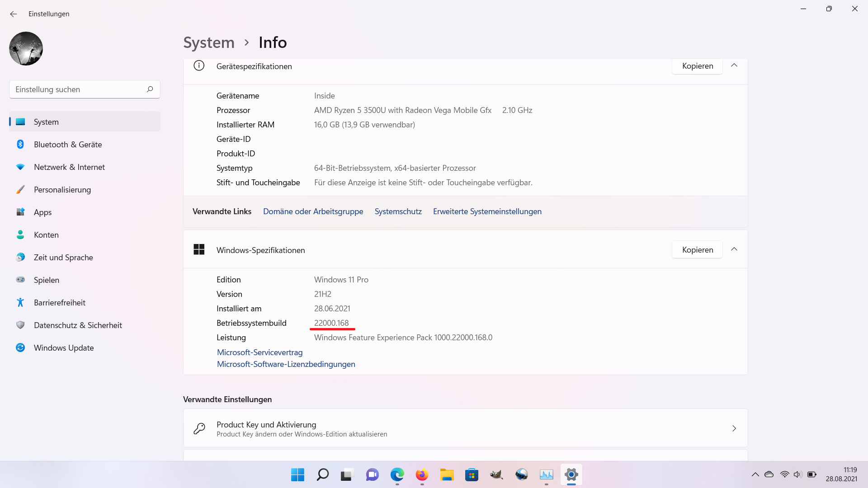
Task: Copy the Gerätespezifikationen with the Kopieren button
Action: 697,66
